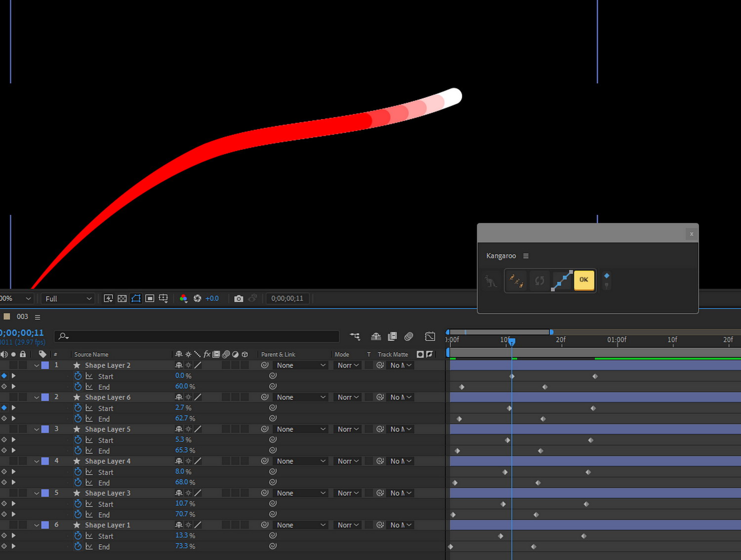Open the Kangaroo panel menu

click(x=526, y=256)
